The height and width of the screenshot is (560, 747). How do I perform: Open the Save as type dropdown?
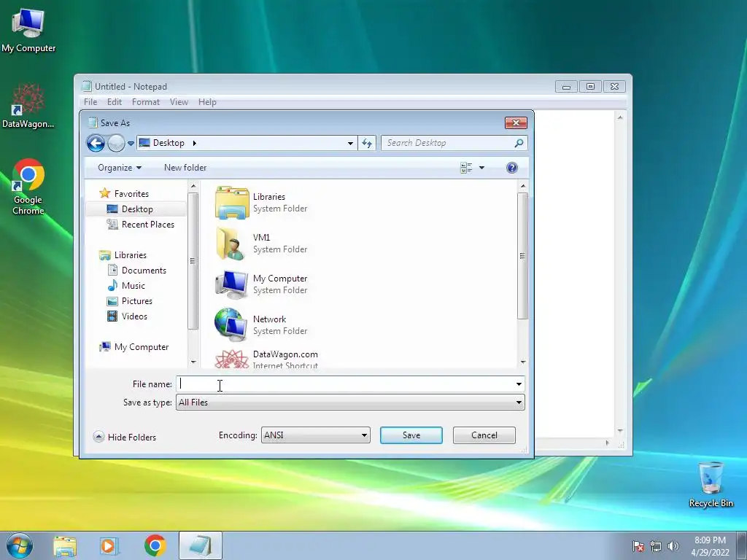point(350,402)
